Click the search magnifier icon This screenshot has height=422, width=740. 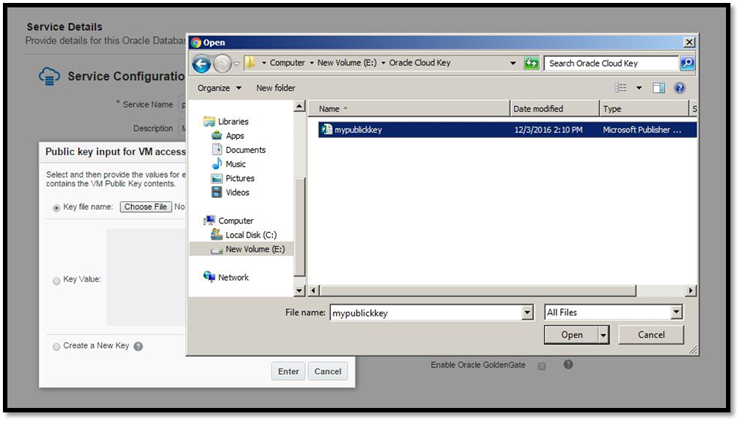687,63
